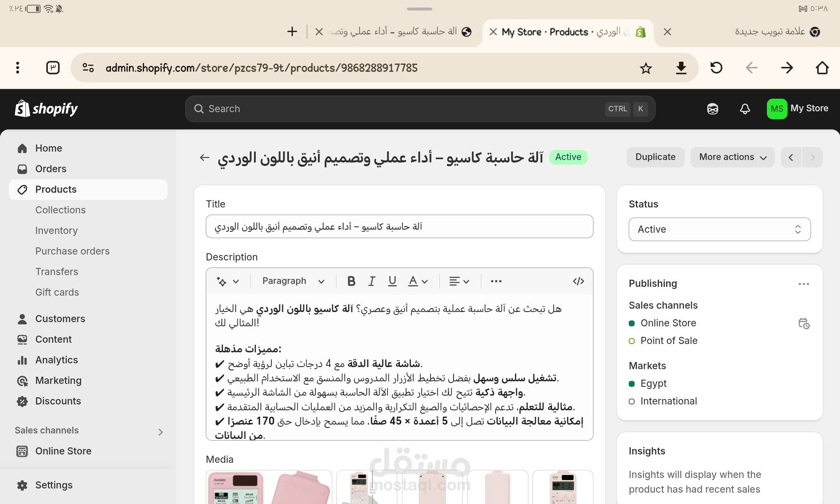Open Home in sidebar
This screenshot has width=840, height=504.
88,148
